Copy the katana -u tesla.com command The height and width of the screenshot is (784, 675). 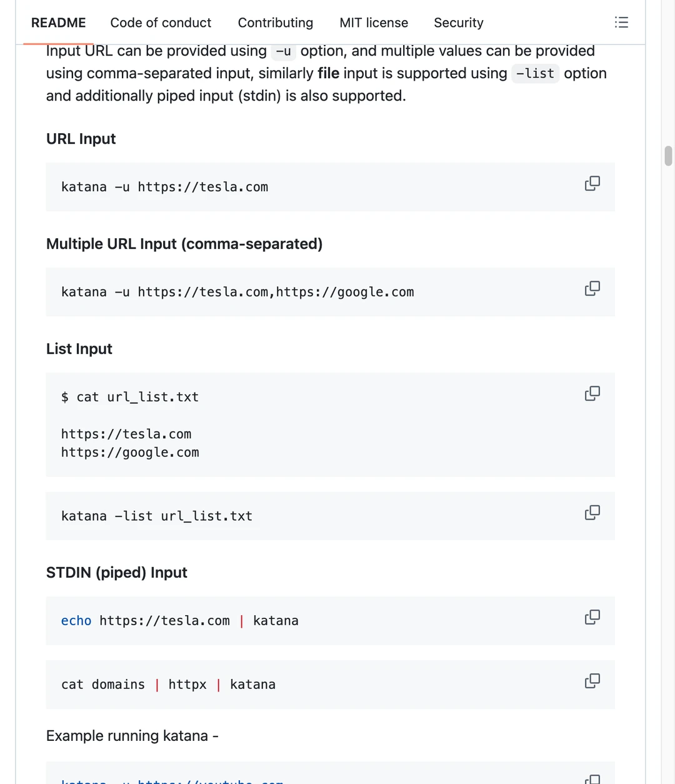(592, 183)
